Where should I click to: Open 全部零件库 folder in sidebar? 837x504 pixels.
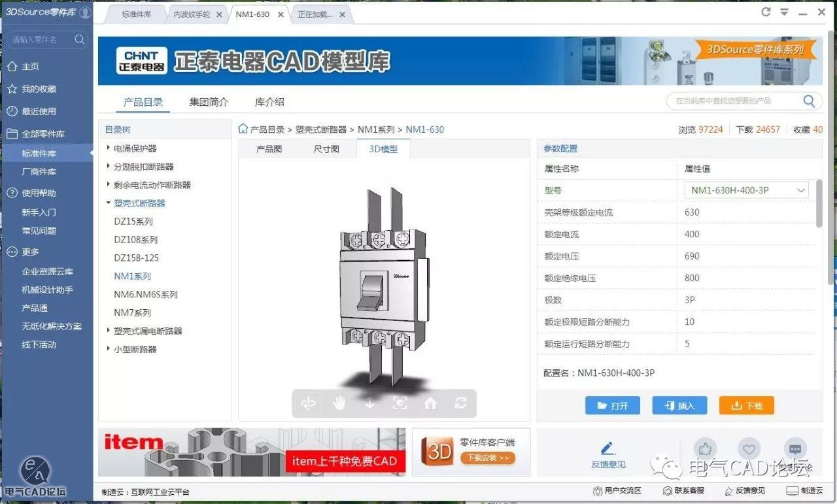coord(35,133)
